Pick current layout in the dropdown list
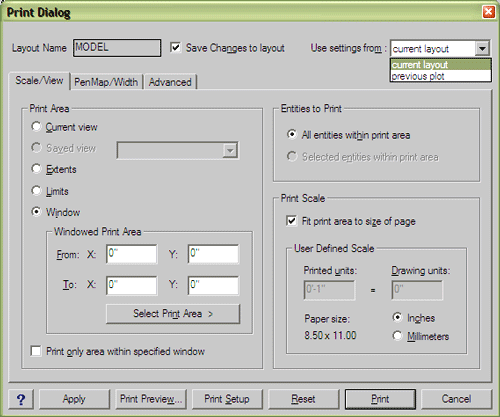Image resolution: width=500 pixels, height=417 pixels. [x=441, y=64]
